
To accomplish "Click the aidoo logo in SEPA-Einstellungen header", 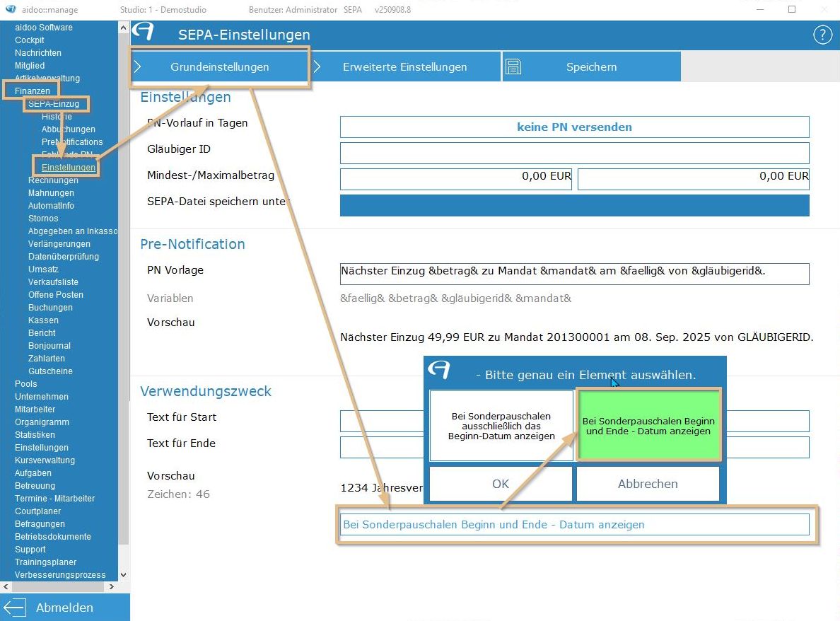I will 144,33.
